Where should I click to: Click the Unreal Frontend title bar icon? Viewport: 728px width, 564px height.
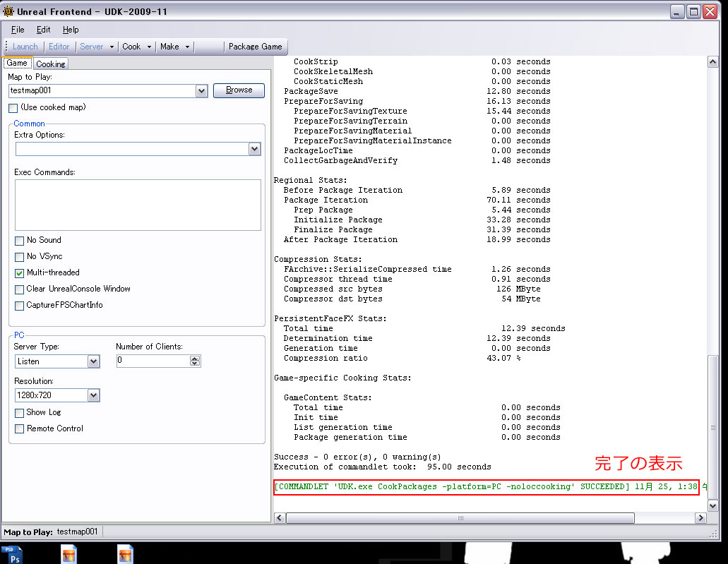[8, 11]
